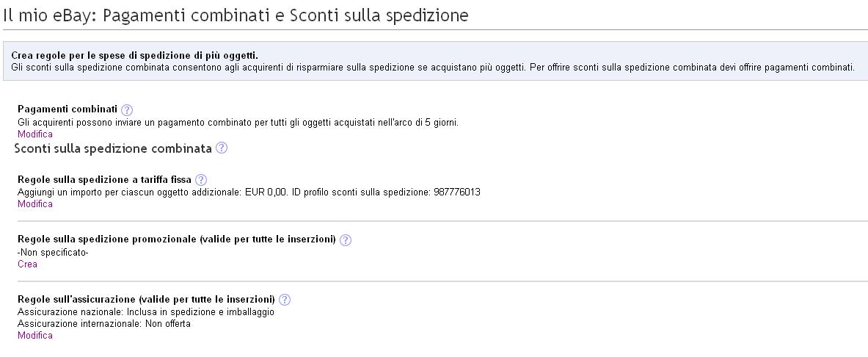Click question mark beside Regole sull'assicurazione
868x357 pixels.
point(285,300)
